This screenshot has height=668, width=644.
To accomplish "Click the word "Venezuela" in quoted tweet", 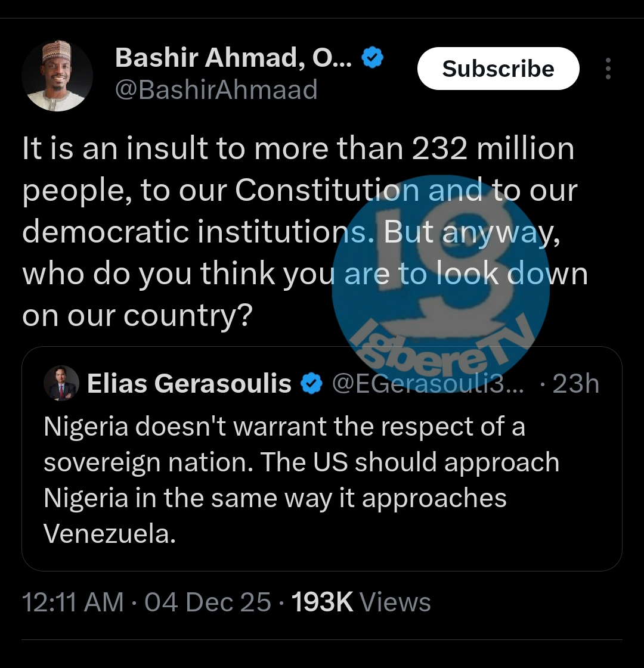I will pos(109,534).
